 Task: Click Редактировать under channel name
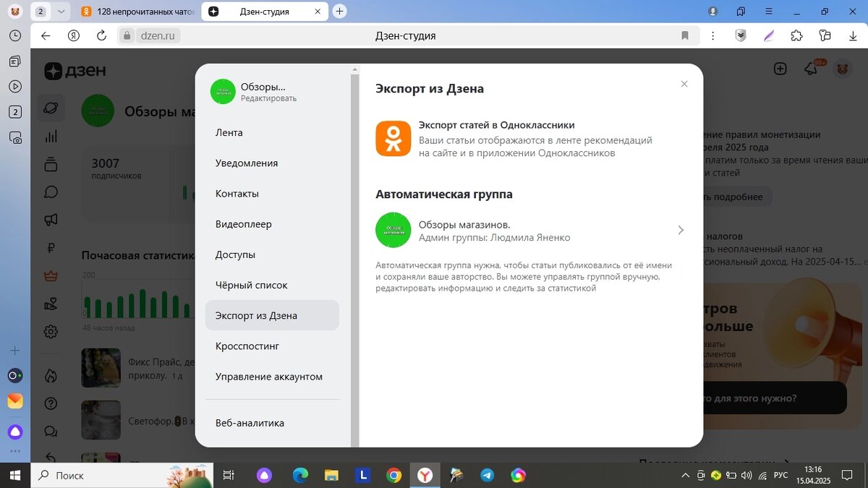click(268, 98)
